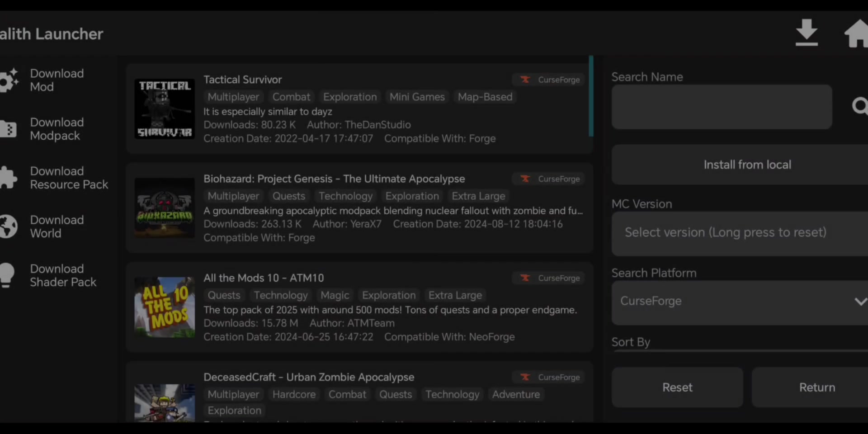Click 'It is especially similar to dayz' description
The width and height of the screenshot is (868, 434).
click(x=268, y=112)
